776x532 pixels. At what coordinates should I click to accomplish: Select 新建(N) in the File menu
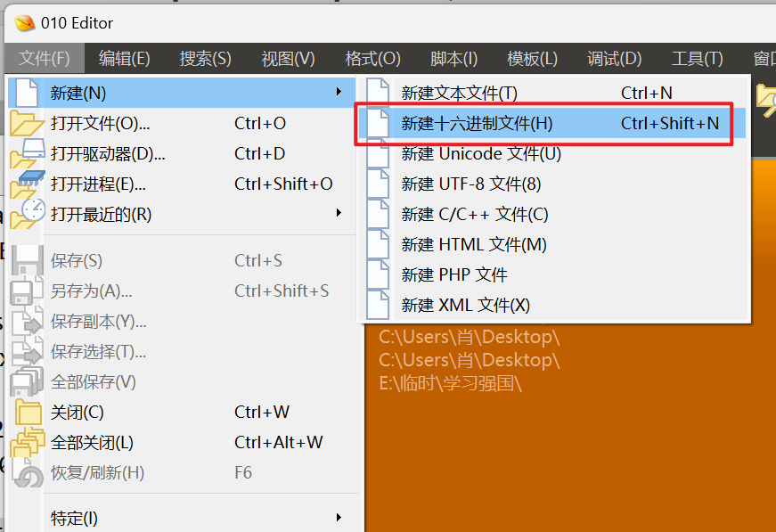[x=182, y=93]
